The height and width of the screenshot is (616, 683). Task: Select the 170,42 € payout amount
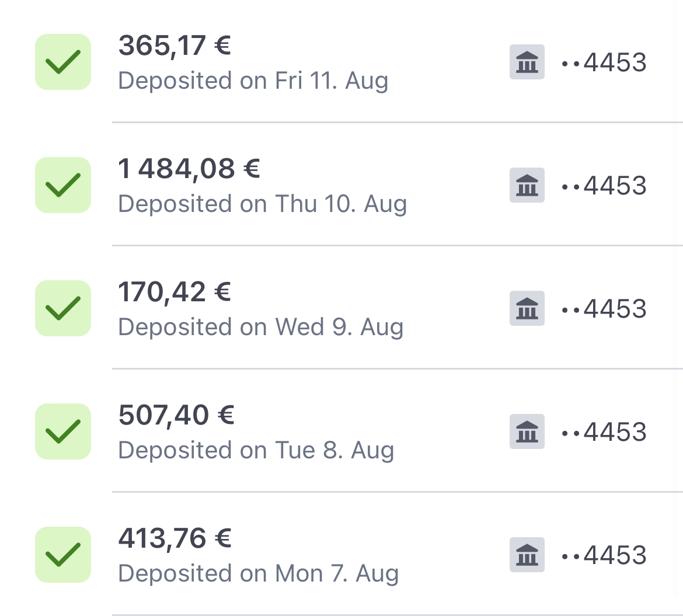(175, 292)
